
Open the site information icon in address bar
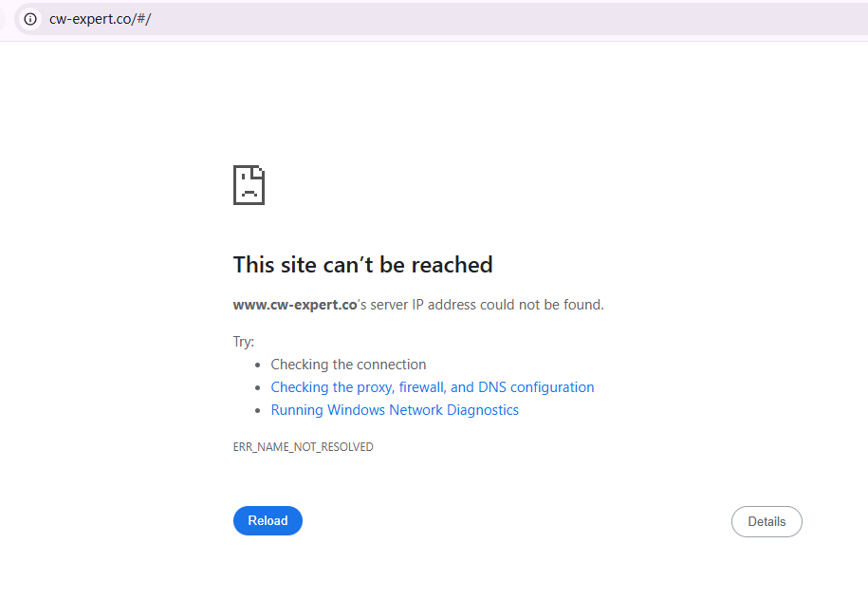tap(30, 19)
